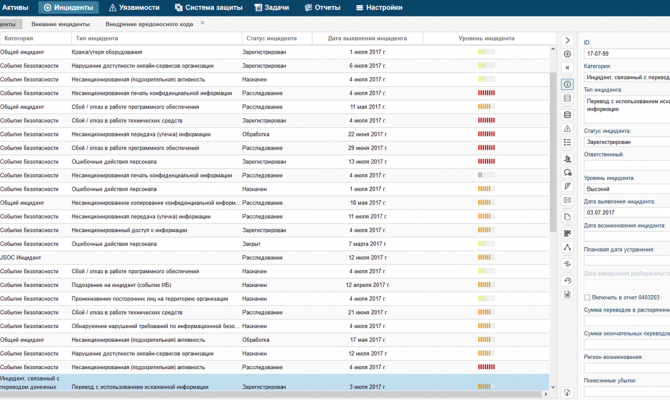Image resolution: width=670 pixels, height=400 pixels.
Task: Click the table scrollbar down arrow
Action: (553, 386)
